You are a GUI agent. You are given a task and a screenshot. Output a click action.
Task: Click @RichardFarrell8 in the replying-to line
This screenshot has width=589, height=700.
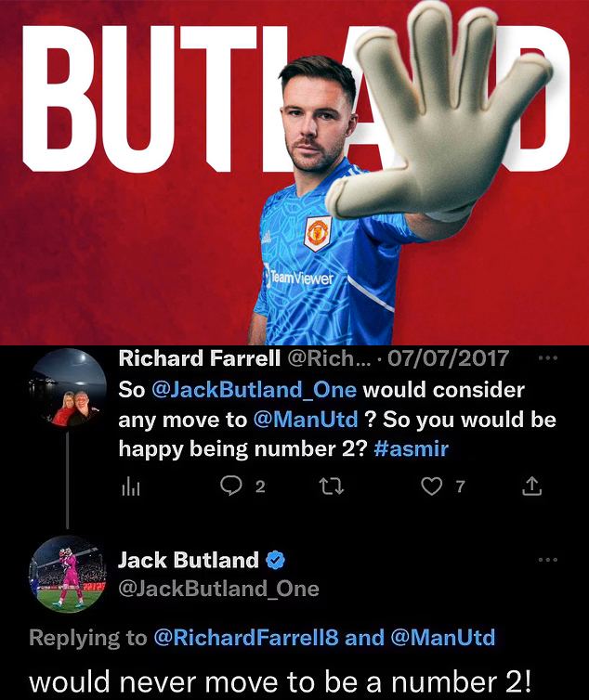click(246, 637)
